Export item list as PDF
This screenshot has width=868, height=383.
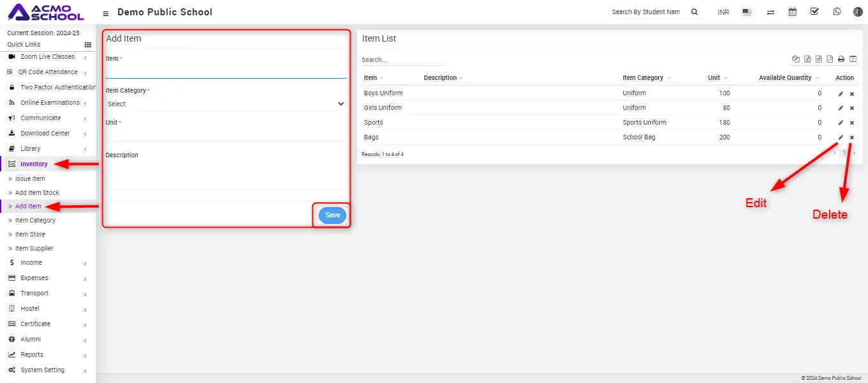(x=830, y=59)
